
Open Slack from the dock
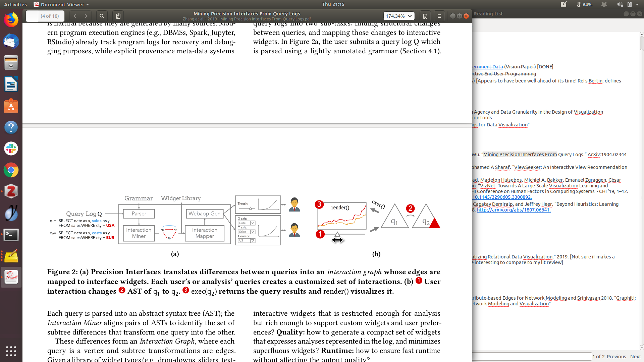[x=11, y=148]
